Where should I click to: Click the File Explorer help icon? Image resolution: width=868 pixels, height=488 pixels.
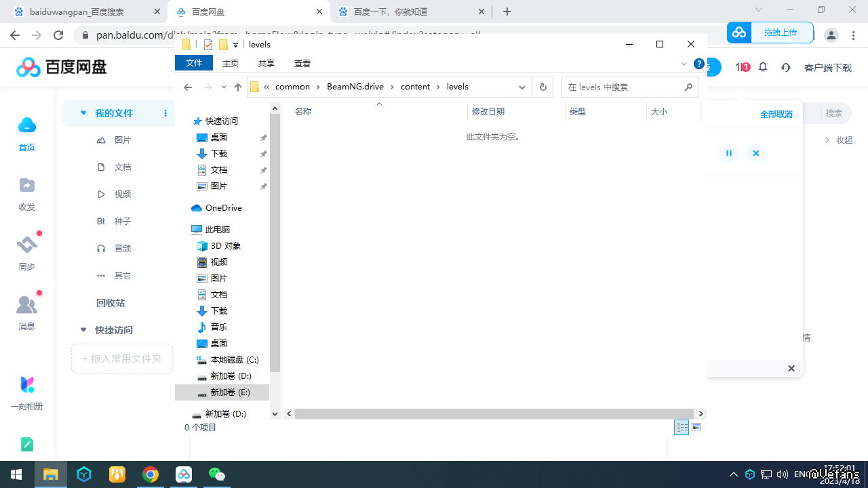click(699, 64)
